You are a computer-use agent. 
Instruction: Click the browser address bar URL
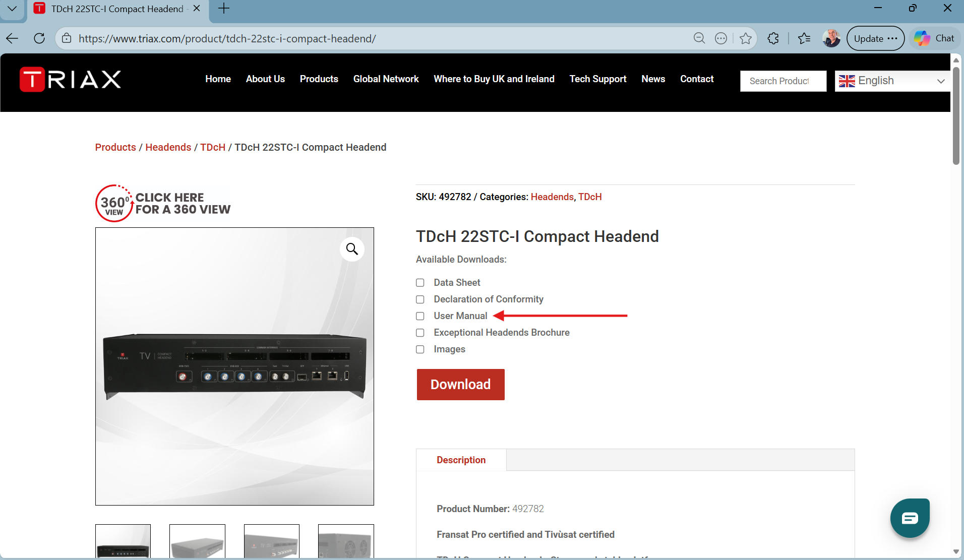click(x=227, y=39)
